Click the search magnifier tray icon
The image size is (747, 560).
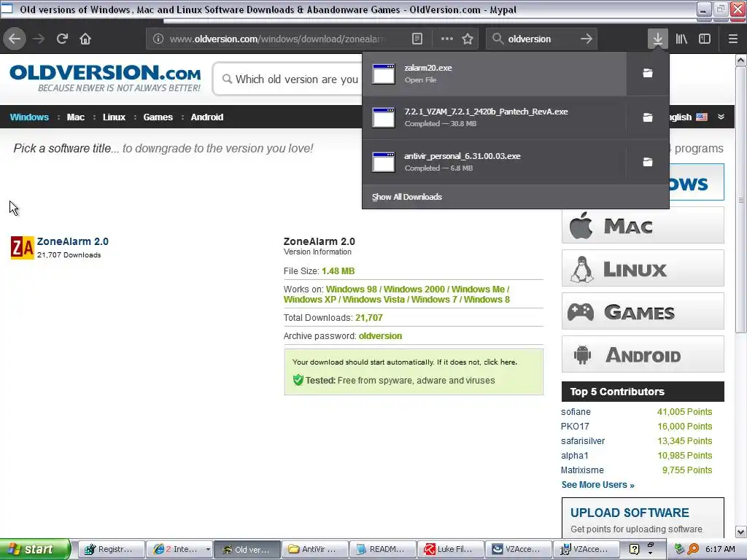coord(693,549)
